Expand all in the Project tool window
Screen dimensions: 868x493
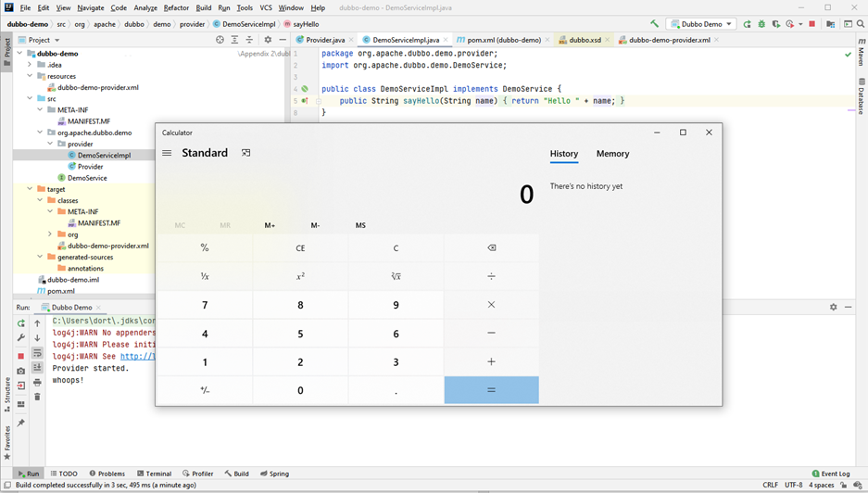(x=234, y=40)
